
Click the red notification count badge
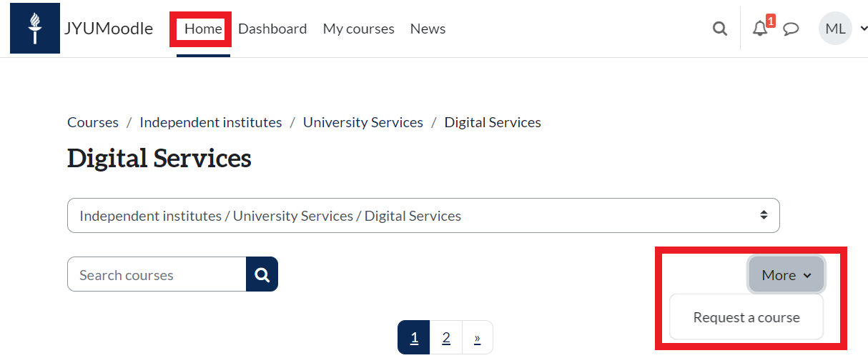tap(770, 21)
